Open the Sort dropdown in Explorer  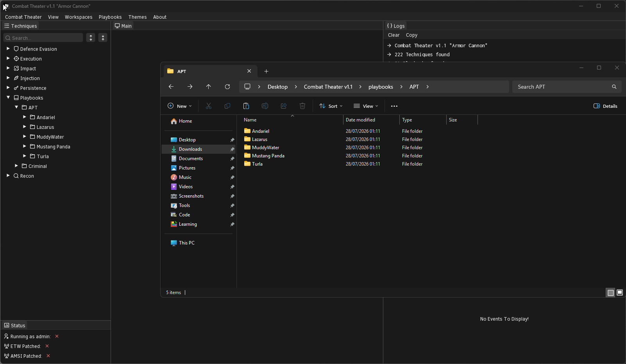(x=331, y=106)
